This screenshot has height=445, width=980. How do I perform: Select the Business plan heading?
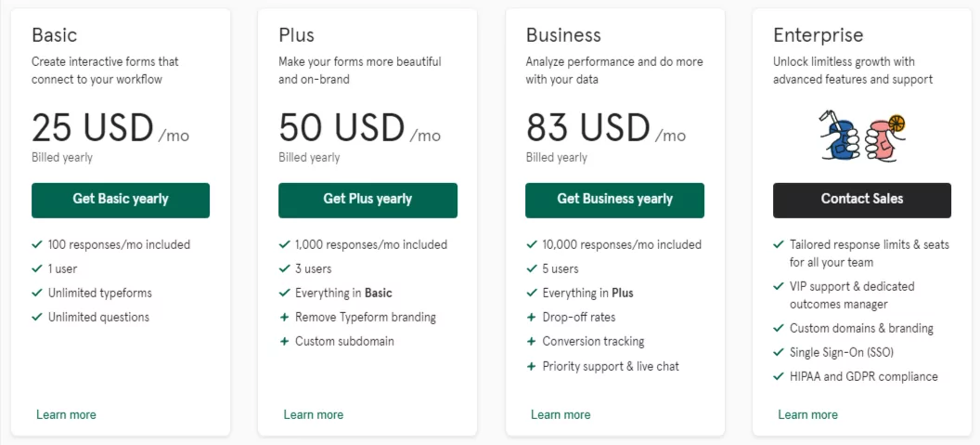(x=563, y=35)
